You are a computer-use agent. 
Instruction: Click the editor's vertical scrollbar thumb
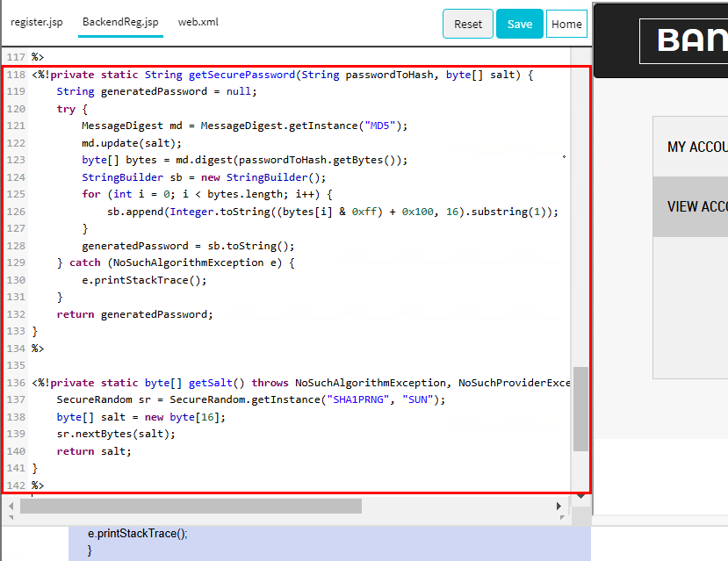click(x=580, y=409)
